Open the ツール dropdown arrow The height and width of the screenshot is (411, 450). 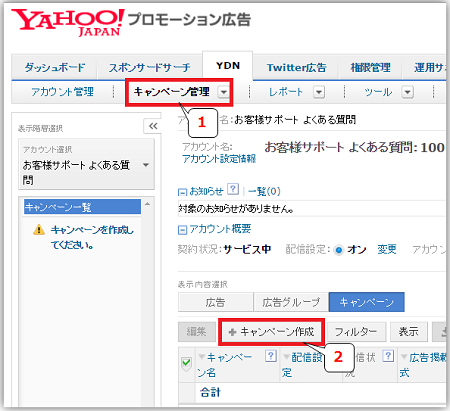tap(407, 92)
